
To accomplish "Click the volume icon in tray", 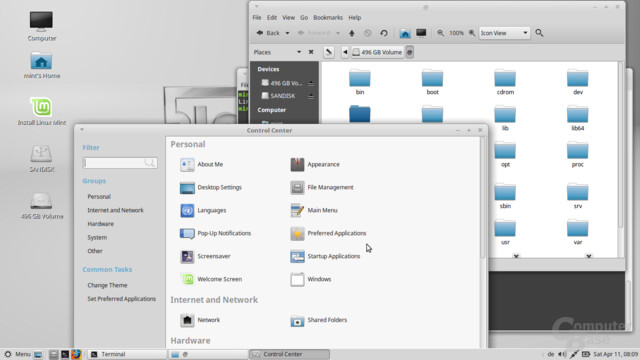I will [x=562, y=354].
